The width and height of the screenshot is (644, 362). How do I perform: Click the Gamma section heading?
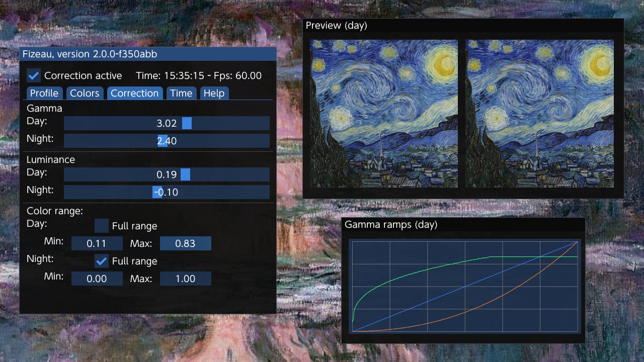tap(44, 108)
